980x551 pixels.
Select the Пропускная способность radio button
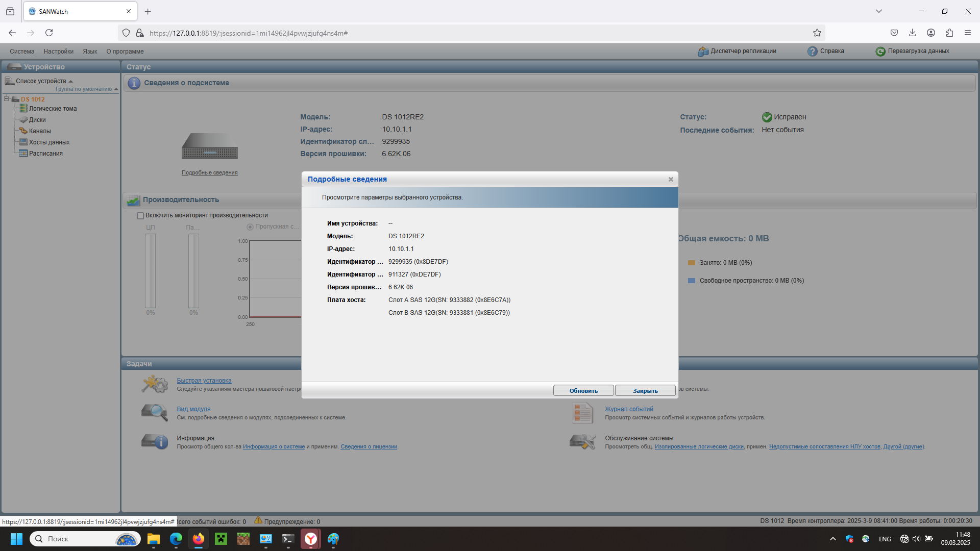coord(250,227)
